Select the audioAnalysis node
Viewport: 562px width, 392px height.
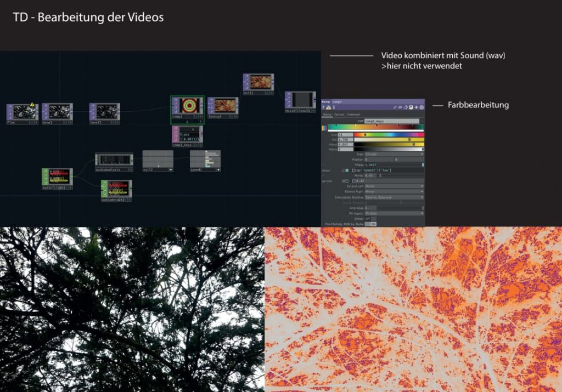114,160
